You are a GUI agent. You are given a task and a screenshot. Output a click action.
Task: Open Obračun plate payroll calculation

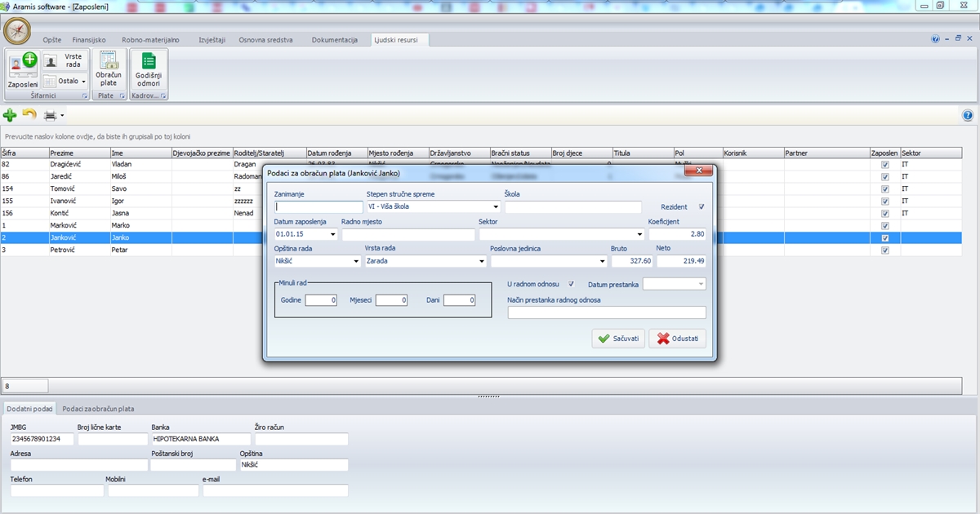[109, 70]
